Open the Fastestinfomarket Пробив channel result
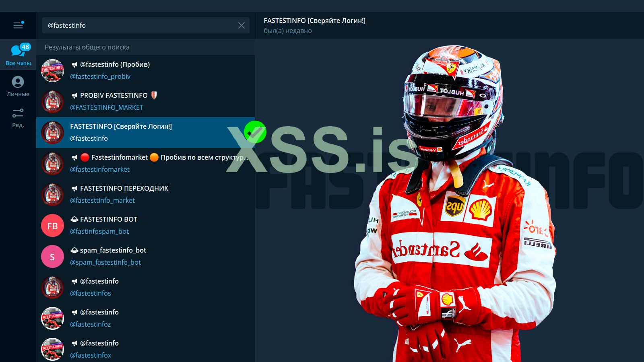Image resolution: width=644 pixels, height=362 pixels. tap(145, 163)
